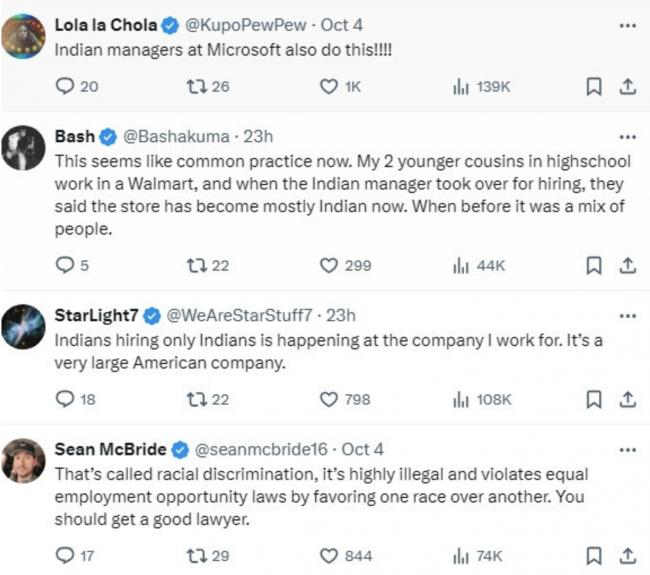Repost StarLight7's tweet
The width and height of the screenshot is (650, 575).
[197, 399]
